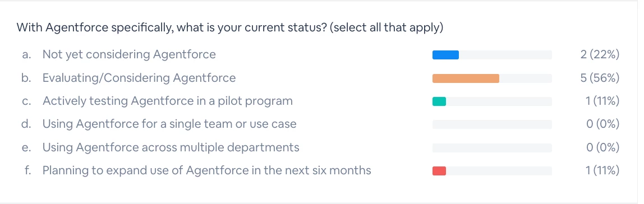This screenshot has height=204, width=644.
Task: Click the blue bar for option a
Action: click(x=445, y=55)
